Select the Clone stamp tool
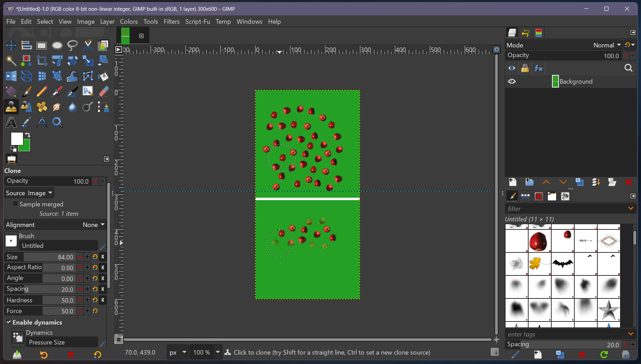The image size is (641, 364). pyautogui.click(x=11, y=107)
